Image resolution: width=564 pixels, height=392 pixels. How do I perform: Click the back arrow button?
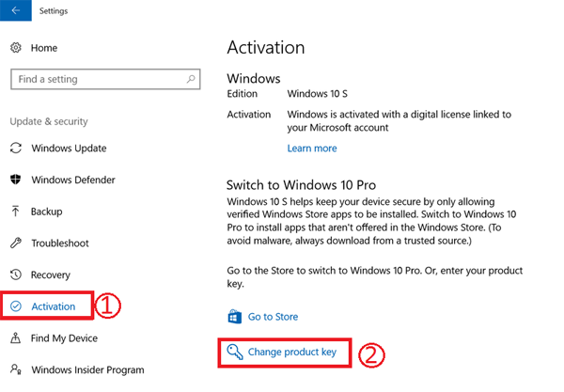[x=15, y=10]
